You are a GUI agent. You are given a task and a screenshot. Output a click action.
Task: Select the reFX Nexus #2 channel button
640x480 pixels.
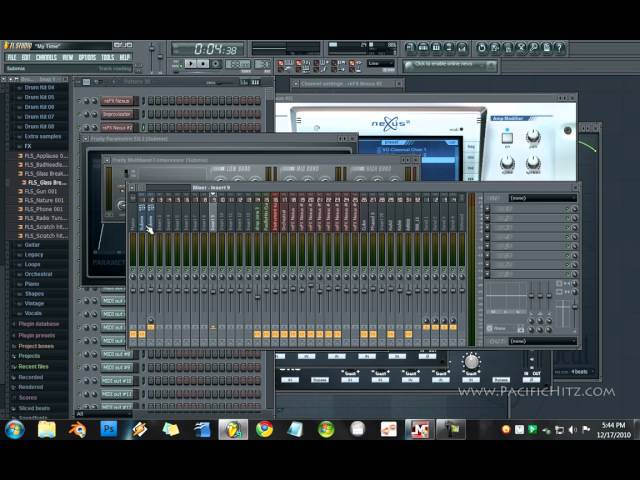[117, 128]
